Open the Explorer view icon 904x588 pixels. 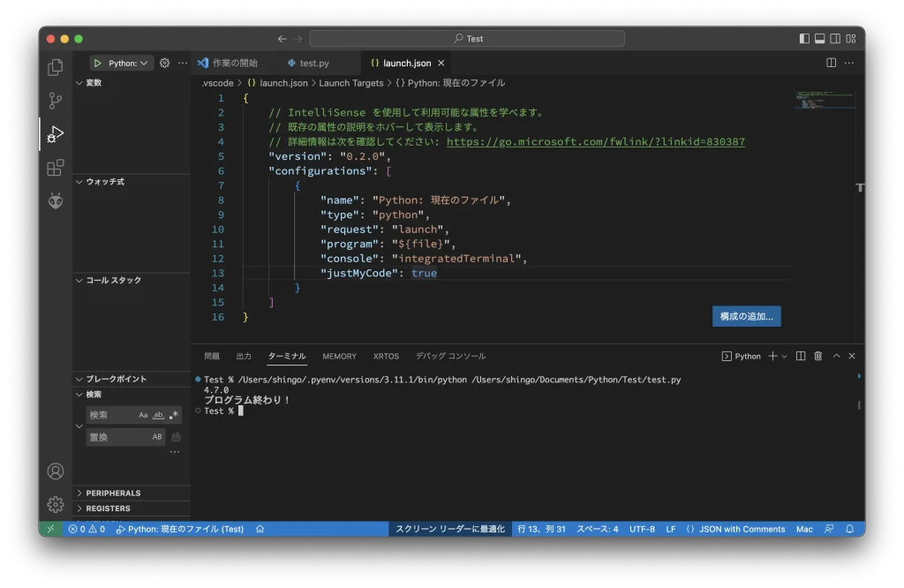pos(55,66)
